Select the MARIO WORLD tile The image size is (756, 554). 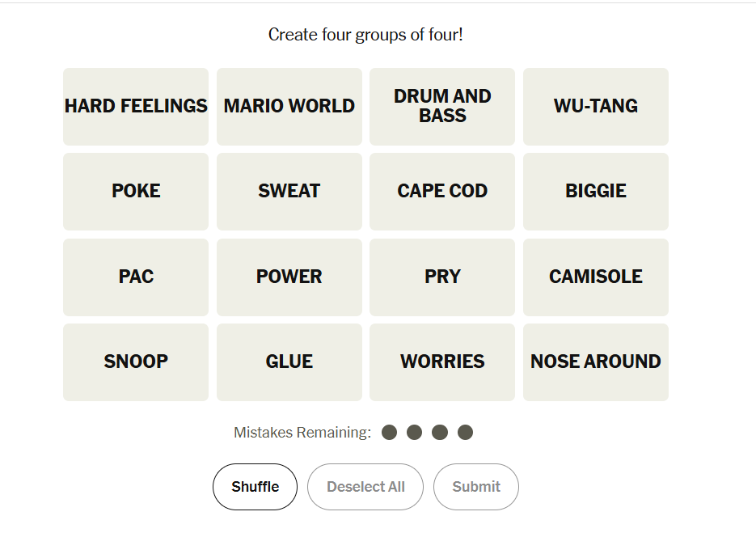(289, 107)
